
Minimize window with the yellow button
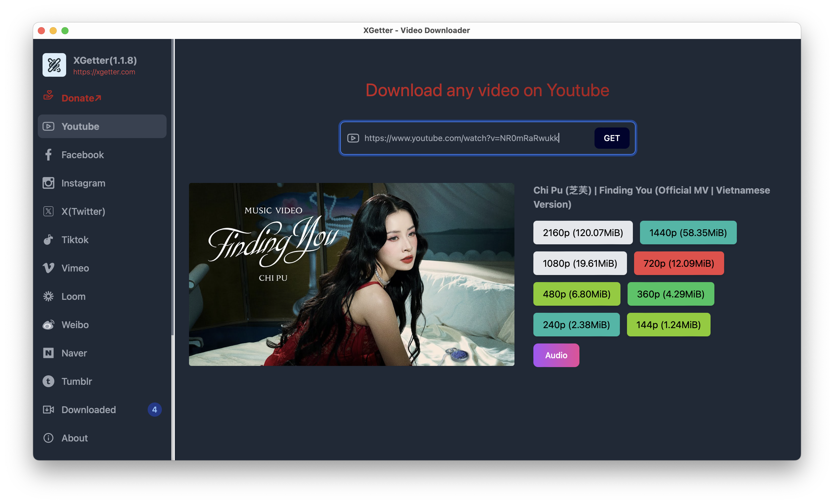click(53, 31)
